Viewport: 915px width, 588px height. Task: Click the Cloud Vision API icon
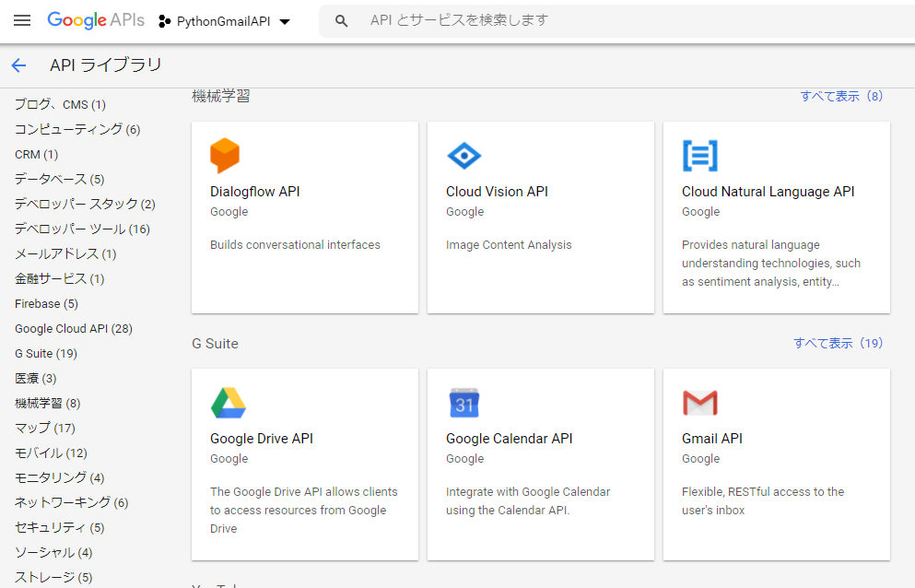click(463, 156)
